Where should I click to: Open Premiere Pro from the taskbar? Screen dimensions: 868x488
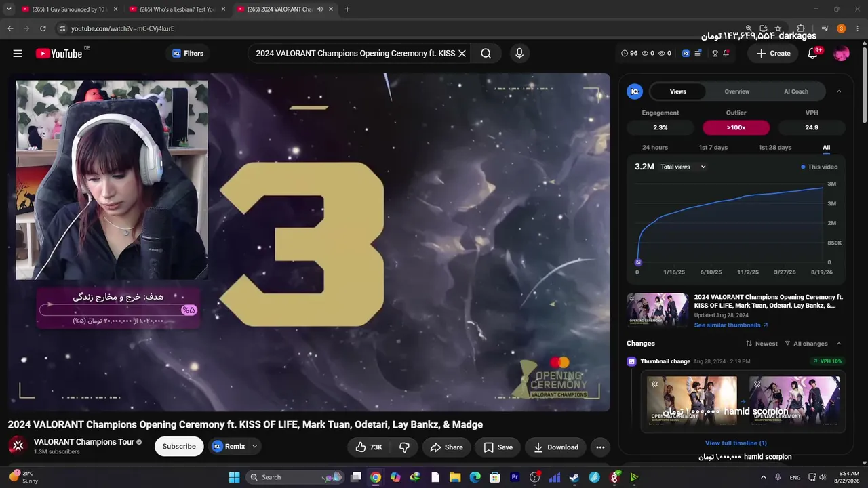tap(515, 477)
